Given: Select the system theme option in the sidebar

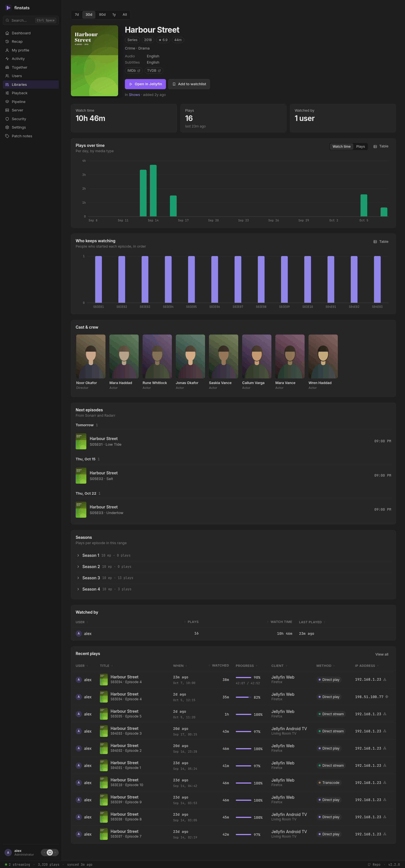Looking at the screenshot, I should (x=50, y=853).
